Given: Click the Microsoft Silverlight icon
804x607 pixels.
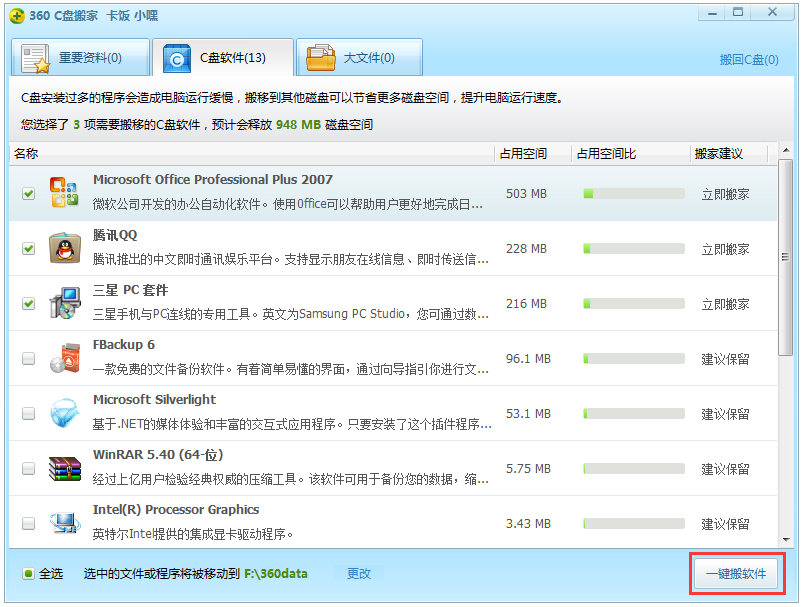Looking at the screenshot, I should tap(65, 413).
